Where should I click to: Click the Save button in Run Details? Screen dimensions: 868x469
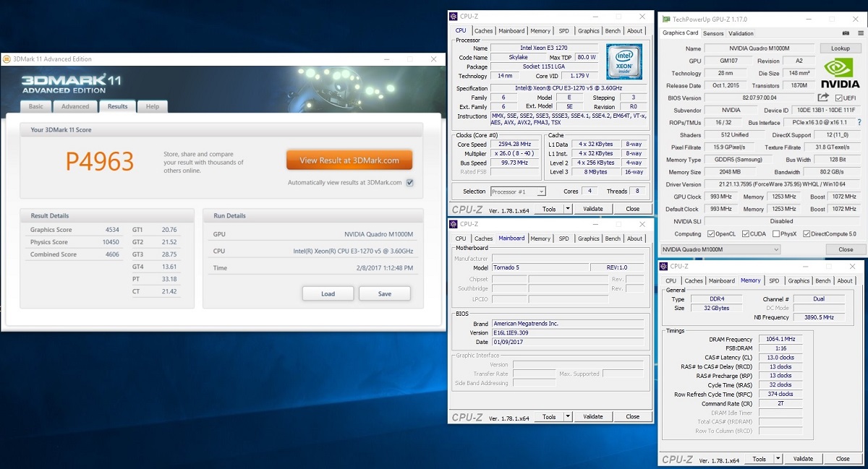[384, 294]
